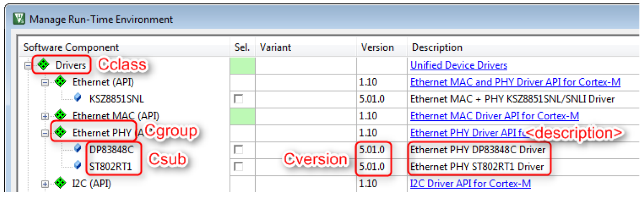This screenshot has width=644, height=204.
Task: Click the KSZ8851SNL blue component icon
Action: point(77,99)
